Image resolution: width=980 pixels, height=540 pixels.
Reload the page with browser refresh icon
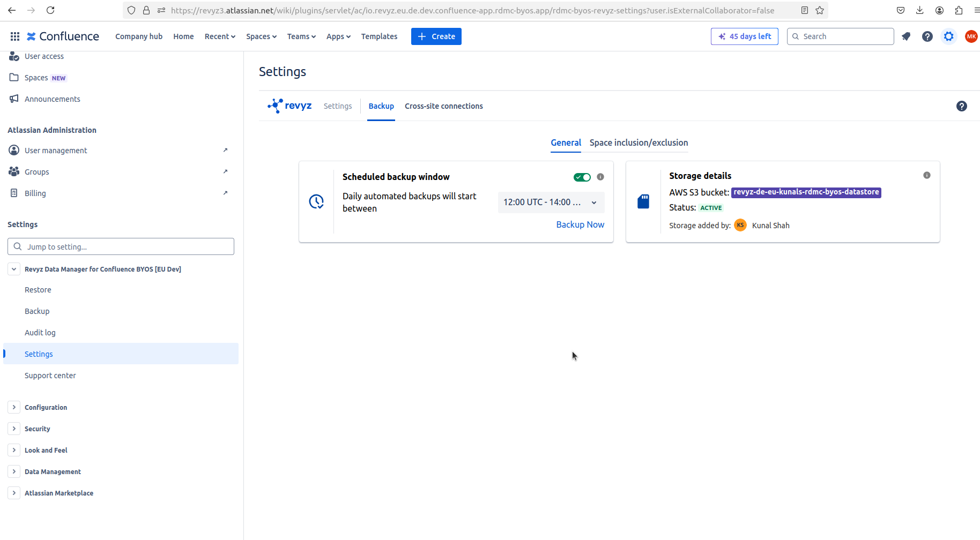pos(50,10)
